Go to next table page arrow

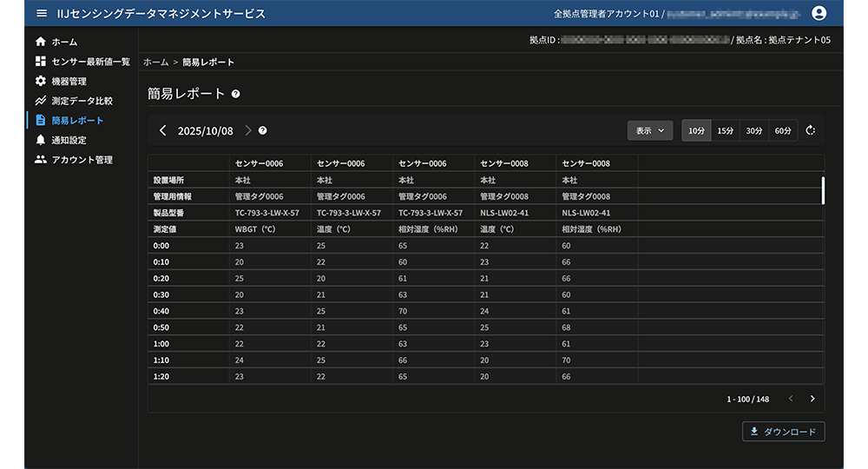click(812, 399)
